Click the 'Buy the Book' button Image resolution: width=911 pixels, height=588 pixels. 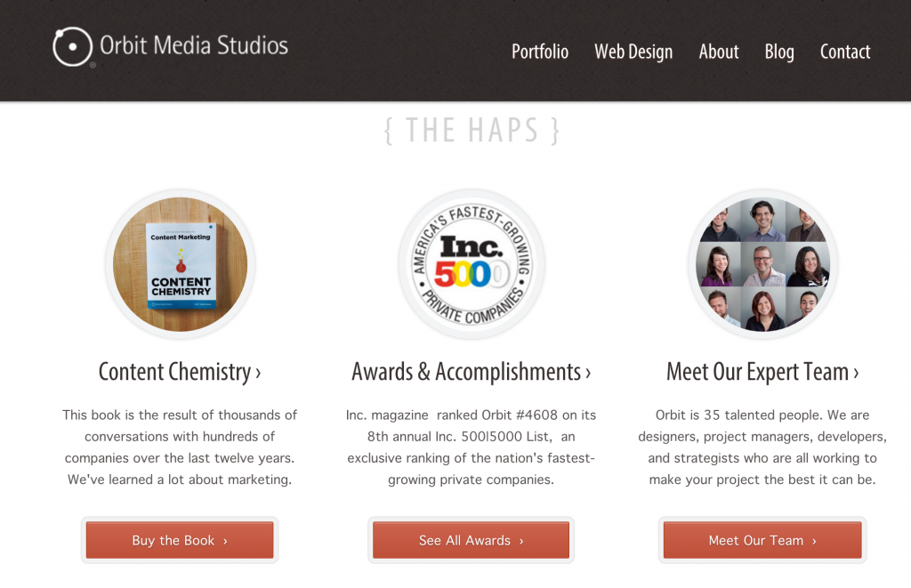click(x=180, y=539)
